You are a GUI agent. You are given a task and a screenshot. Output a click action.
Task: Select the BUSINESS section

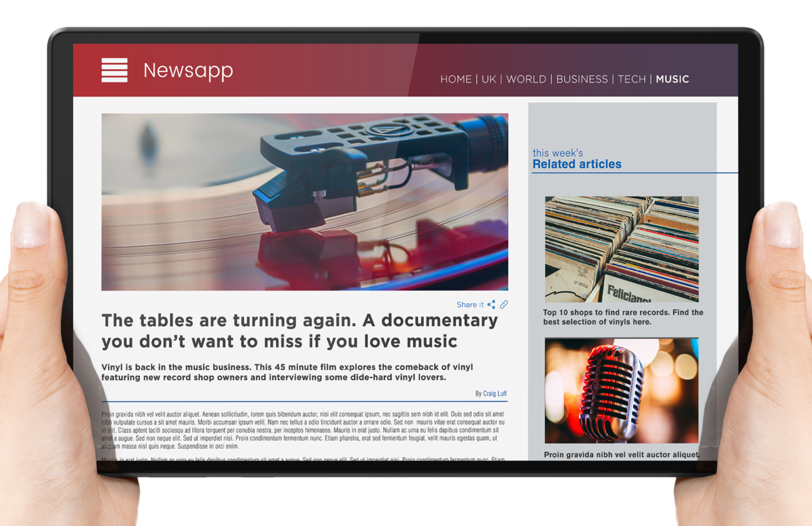(582, 79)
